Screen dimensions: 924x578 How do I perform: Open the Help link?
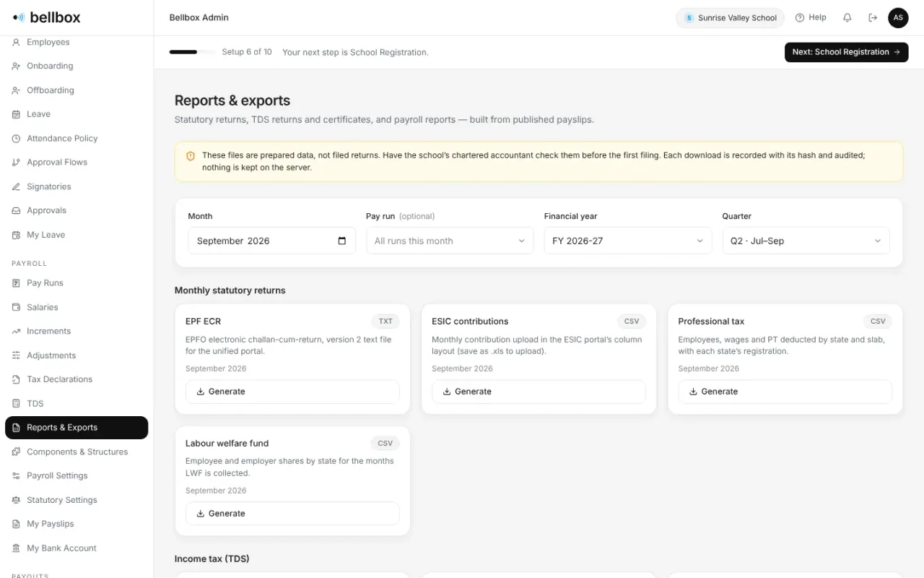(x=811, y=17)
